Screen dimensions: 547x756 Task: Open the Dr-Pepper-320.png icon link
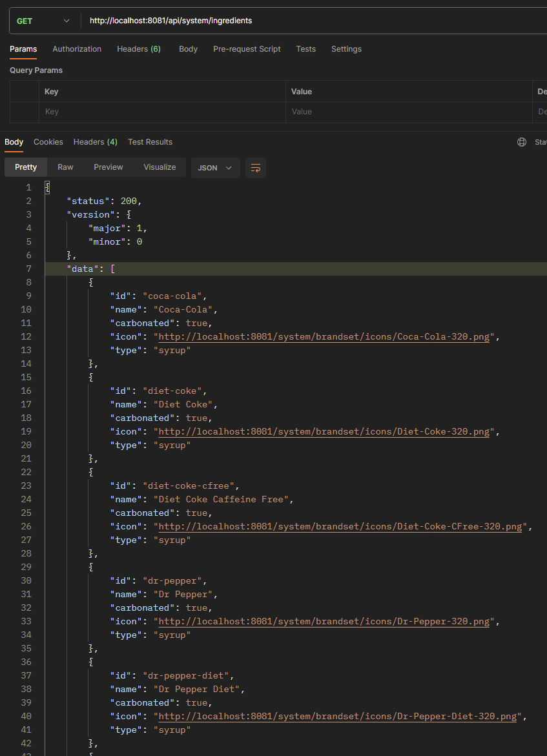pos(324,622)
